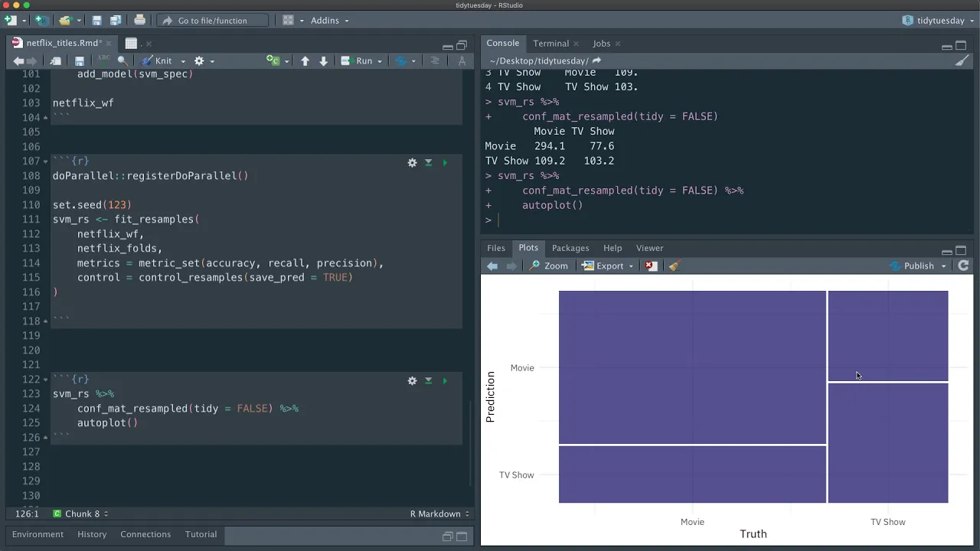
Task: Click the Print icon in main toolbar
Action: 139,21
